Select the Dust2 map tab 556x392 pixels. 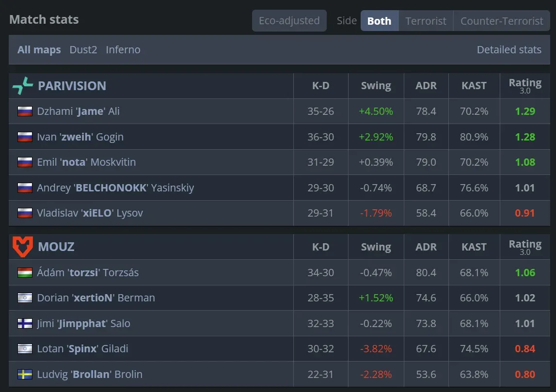83,49
